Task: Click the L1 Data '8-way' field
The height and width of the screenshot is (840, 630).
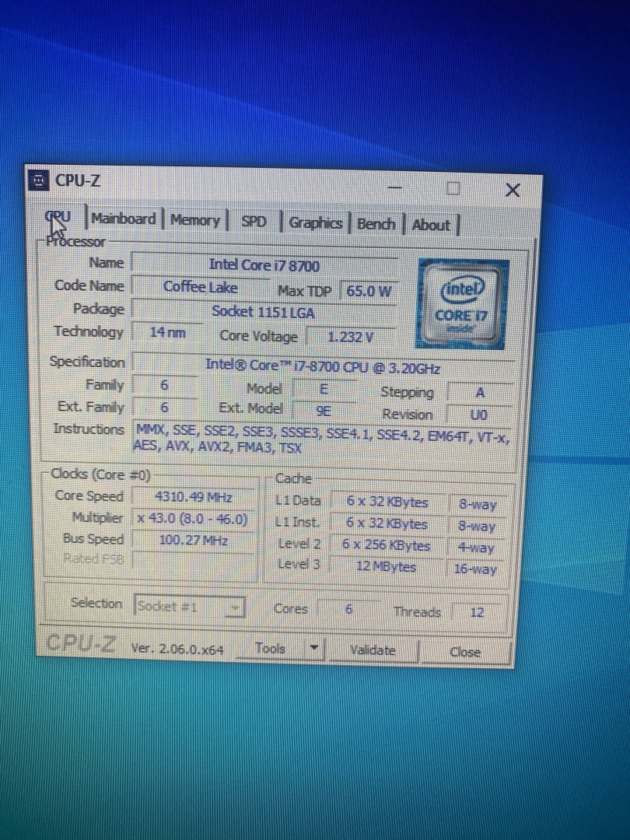Action: [x=478, y=504]
